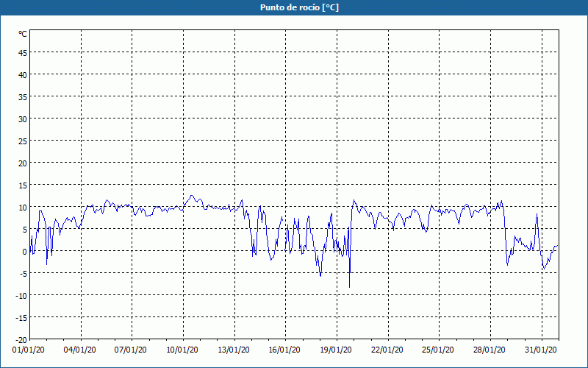The image size is (588, 368).
Task: Select the 10/01/20 date label
Action: pyautogui.click(x=182, y=350)
